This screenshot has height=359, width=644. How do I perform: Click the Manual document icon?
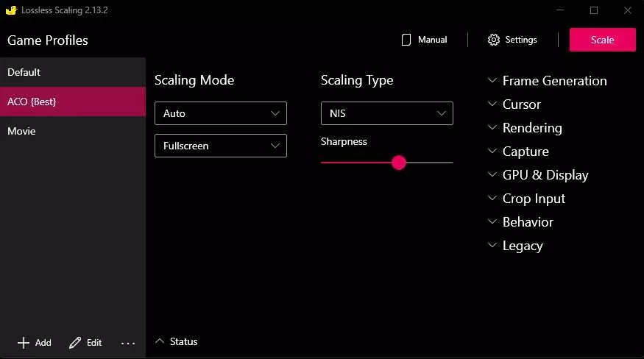(406, 40)
